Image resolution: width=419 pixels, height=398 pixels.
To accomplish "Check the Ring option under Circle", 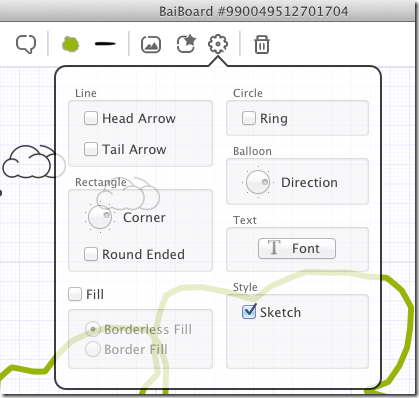I will 249,118.
